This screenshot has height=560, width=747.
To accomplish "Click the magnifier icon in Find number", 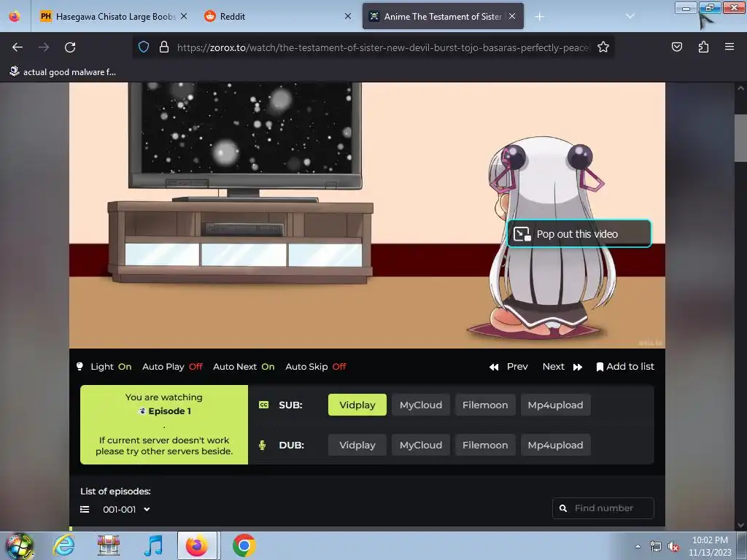I will coord(563,508).
